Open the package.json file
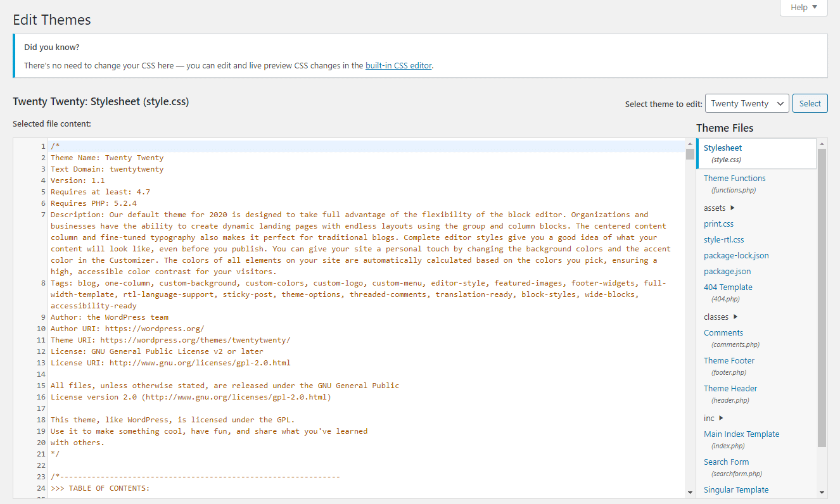This screenshot has width=840, height=504. pyautogui.click(x=727, y=271)
